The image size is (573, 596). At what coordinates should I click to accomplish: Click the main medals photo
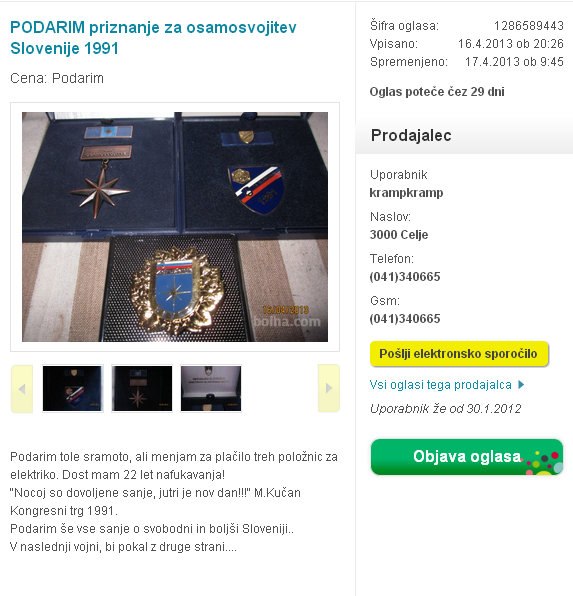175,227
